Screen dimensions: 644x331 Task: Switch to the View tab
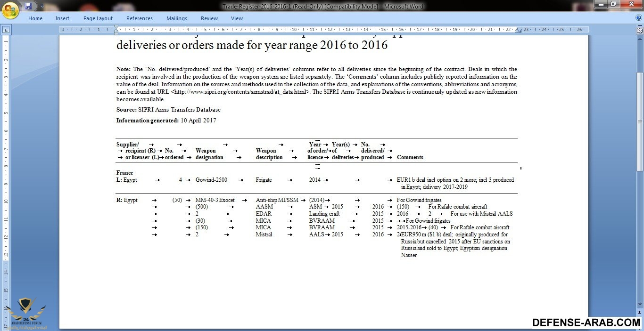point(237,18)
